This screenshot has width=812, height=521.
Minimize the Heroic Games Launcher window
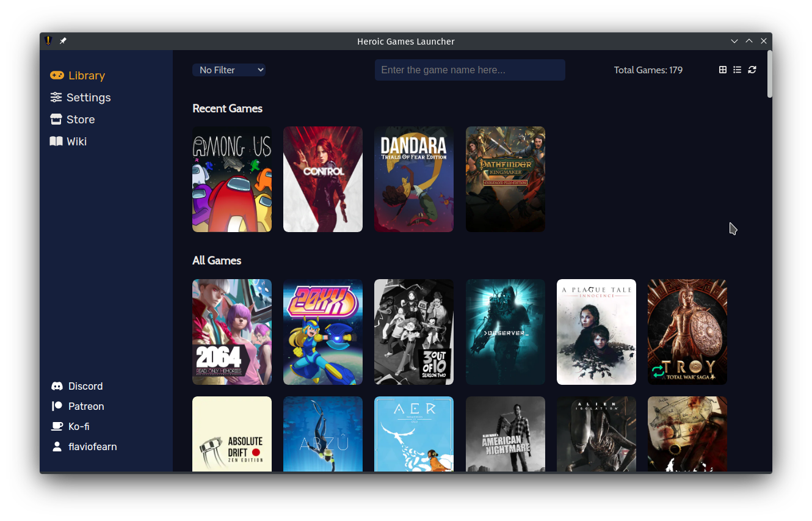[734, 41]
